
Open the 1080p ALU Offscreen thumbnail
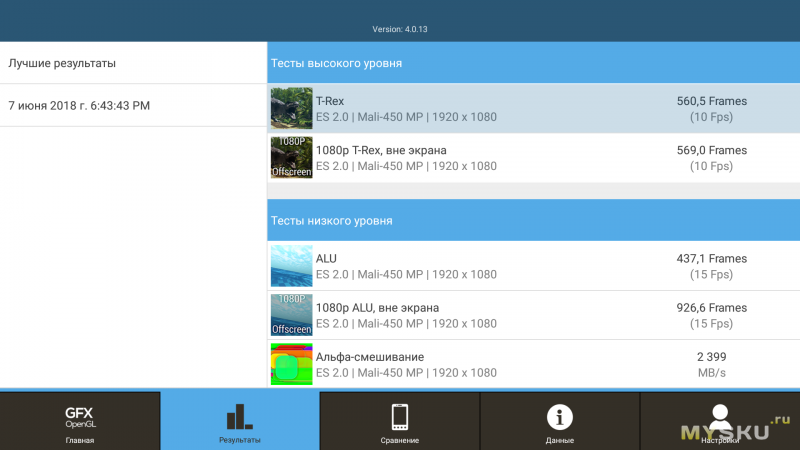click(291, 315)
